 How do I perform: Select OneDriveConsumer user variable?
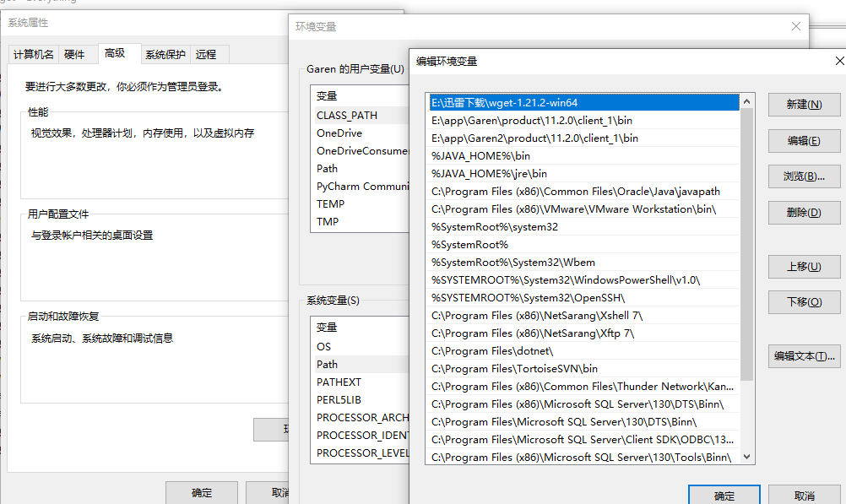[361, 151]
